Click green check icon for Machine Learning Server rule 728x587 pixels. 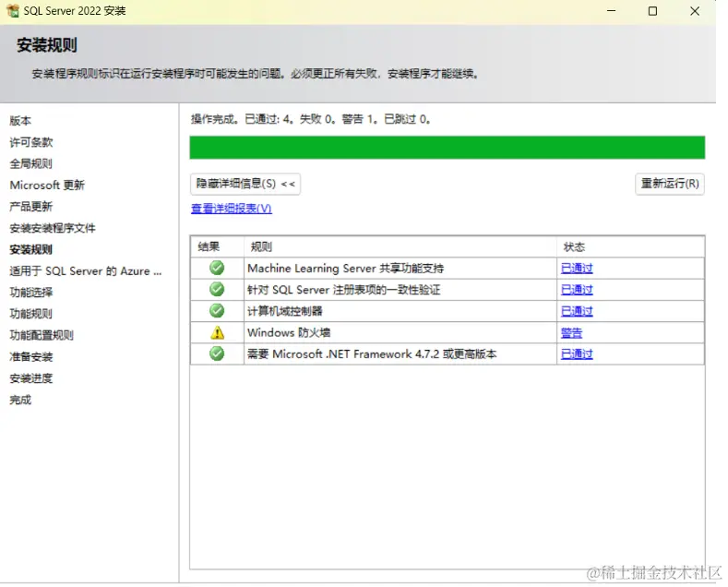coord(217,268)
